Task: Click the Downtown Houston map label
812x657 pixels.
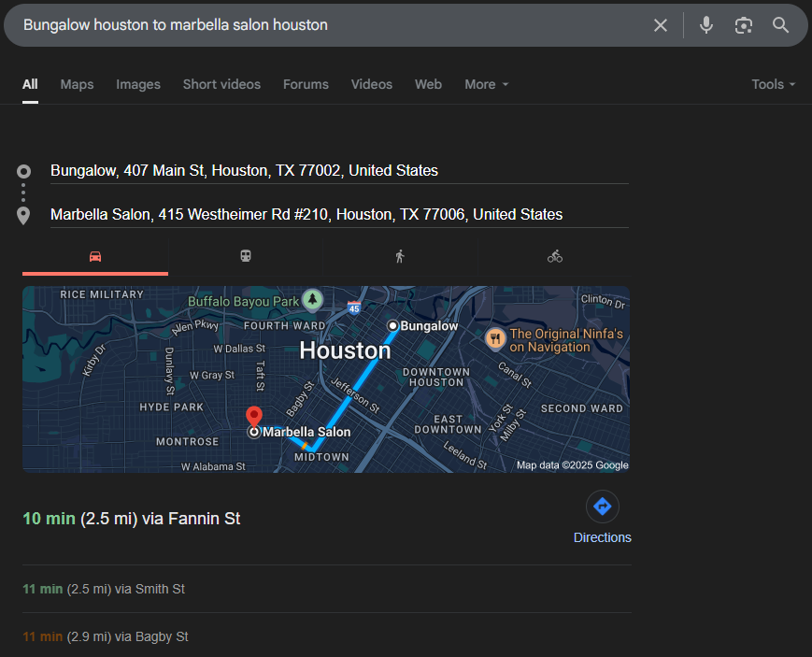Action: point(436,378)
